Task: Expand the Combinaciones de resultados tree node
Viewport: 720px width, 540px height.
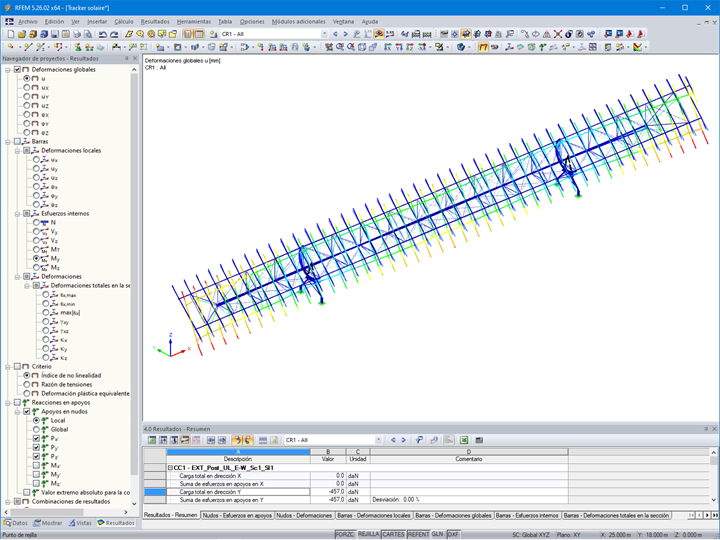Action: tap(8, 502)
